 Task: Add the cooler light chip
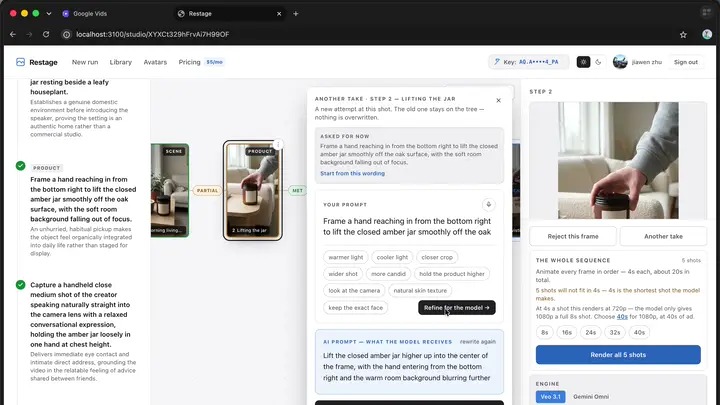click(392, 257)
